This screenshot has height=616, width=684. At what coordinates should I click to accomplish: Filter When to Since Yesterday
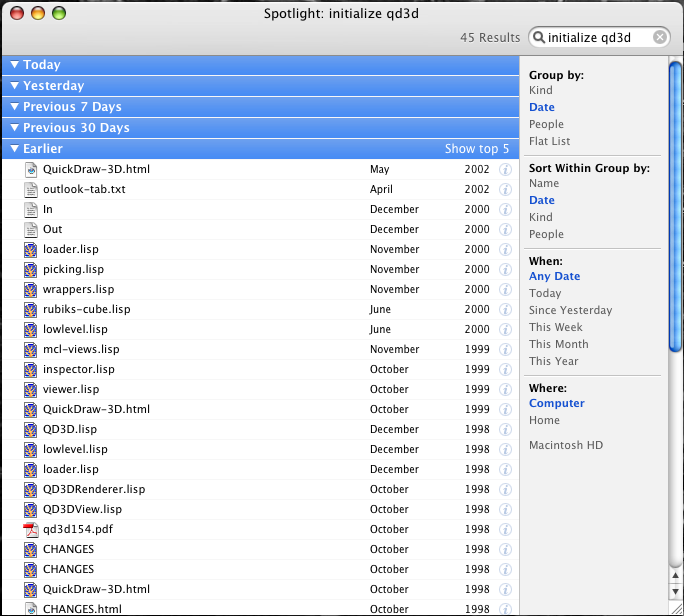(570, 310)
